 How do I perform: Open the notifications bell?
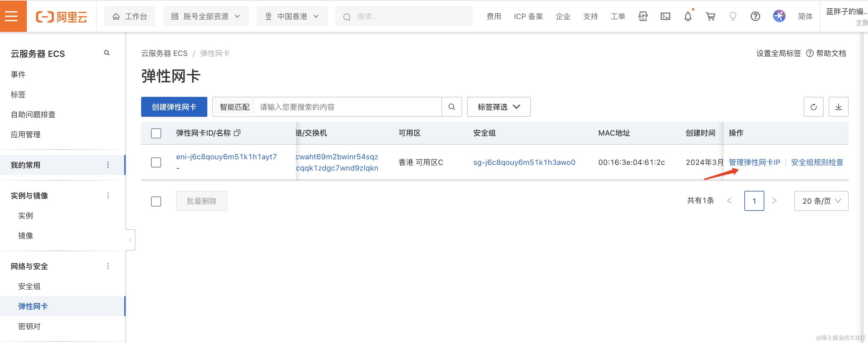point(688,16)
